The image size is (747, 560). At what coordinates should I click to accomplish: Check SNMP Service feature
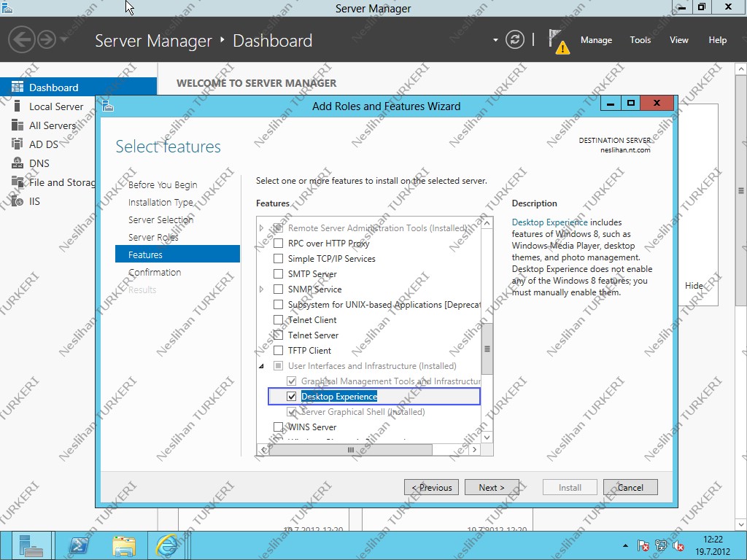coord(278,289)
